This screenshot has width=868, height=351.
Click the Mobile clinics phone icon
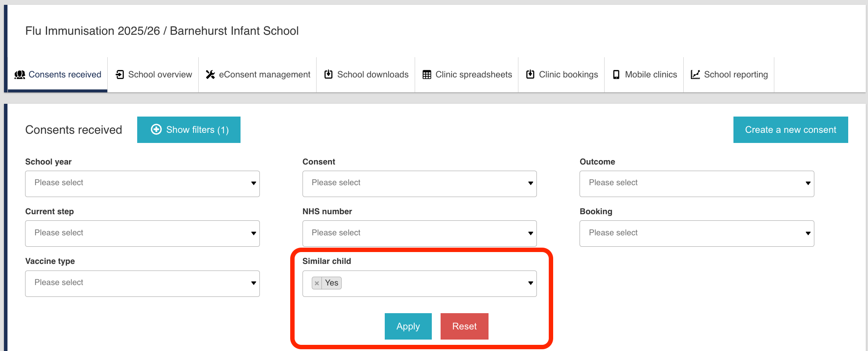[616, 75]
